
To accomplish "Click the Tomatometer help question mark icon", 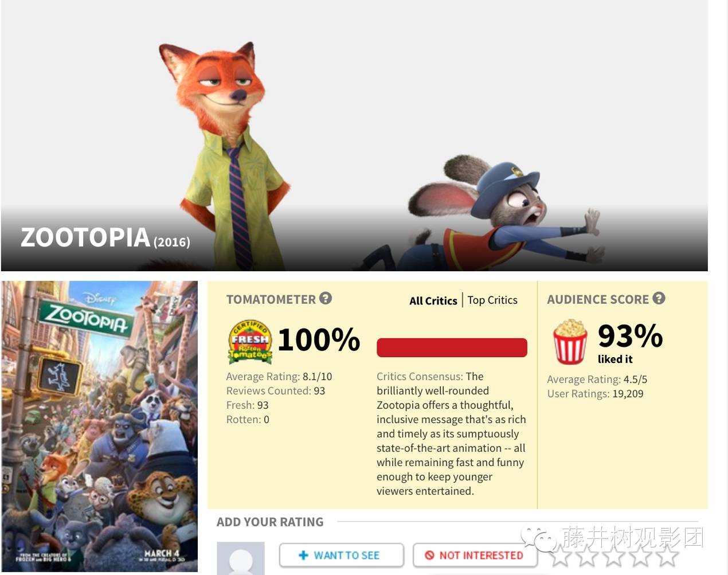I will click(x=326, y=298).
